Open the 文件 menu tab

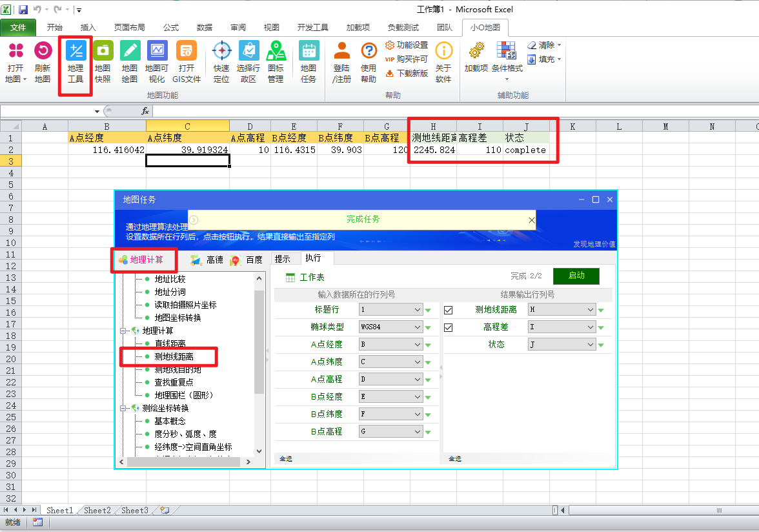point(18,28)
